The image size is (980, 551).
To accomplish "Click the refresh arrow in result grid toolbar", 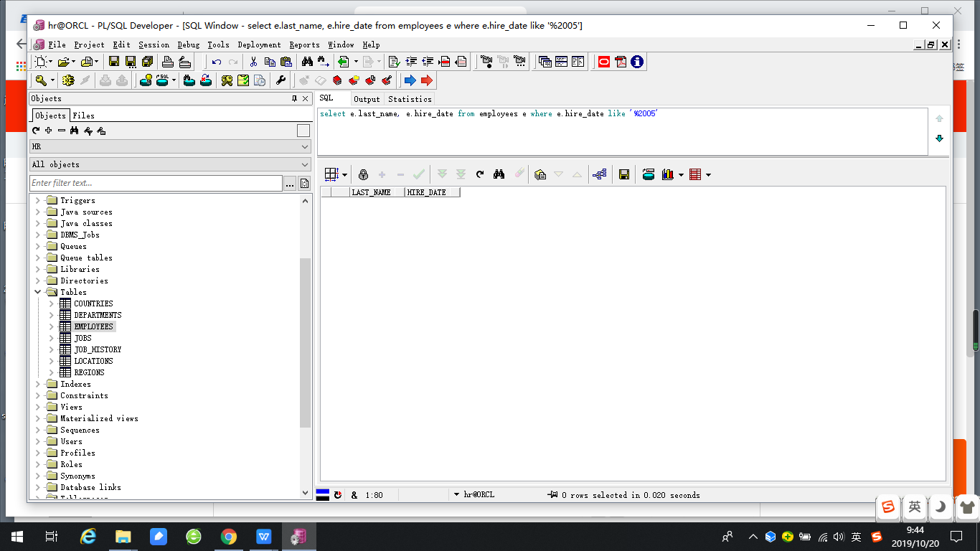I will pos(480,174).
